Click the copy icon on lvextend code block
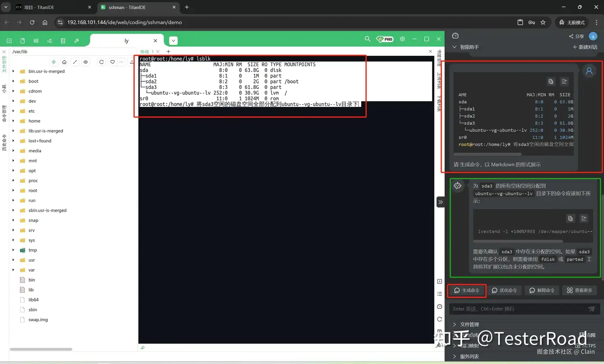 coord(570,218)
